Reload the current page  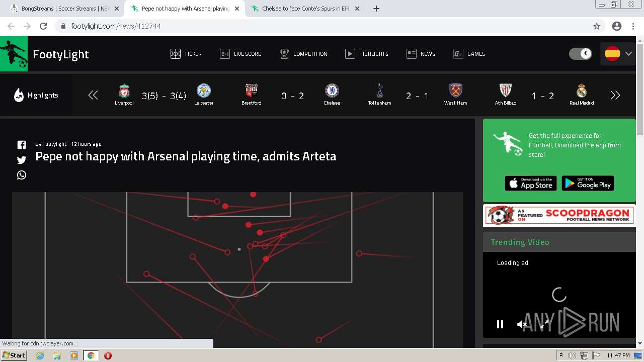43,26
